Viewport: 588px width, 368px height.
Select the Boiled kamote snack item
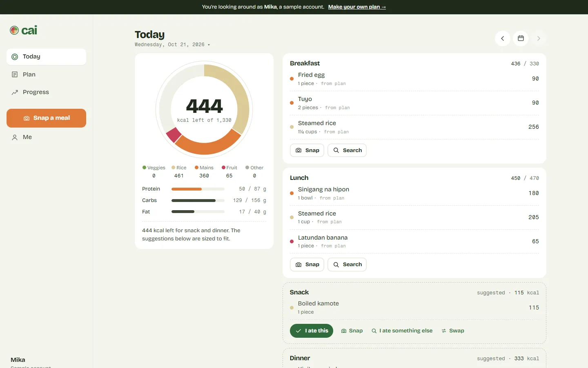[x=414, y=307]
